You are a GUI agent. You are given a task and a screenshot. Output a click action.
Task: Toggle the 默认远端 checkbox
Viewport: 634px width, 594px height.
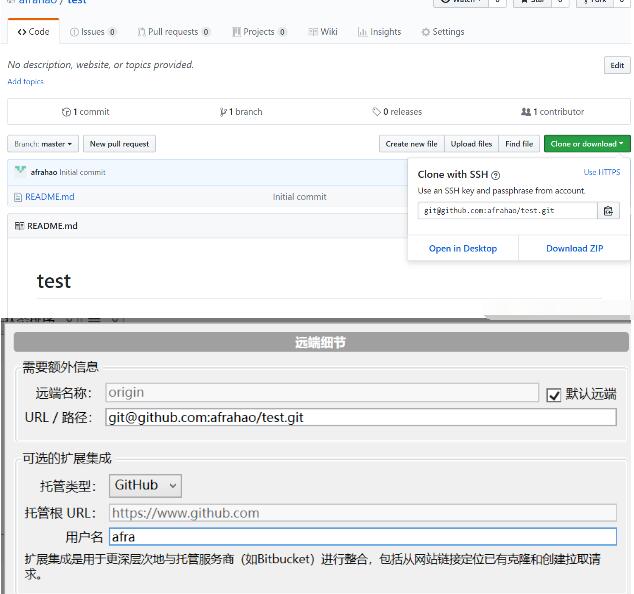tap(554, 395)
